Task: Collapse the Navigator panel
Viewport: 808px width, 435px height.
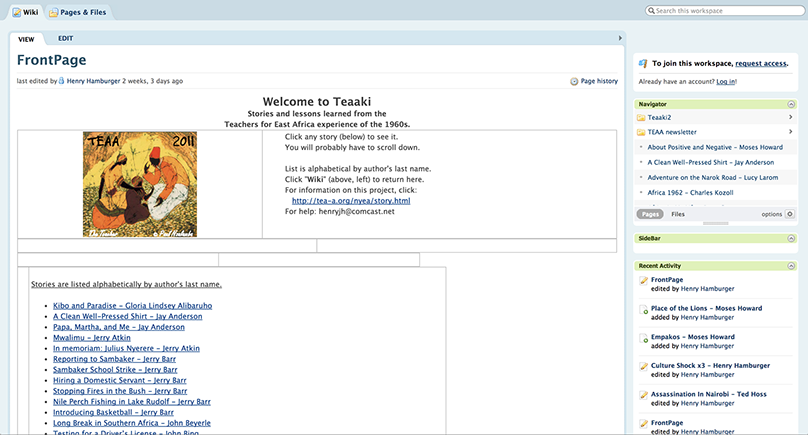Action: pos(791,104)
